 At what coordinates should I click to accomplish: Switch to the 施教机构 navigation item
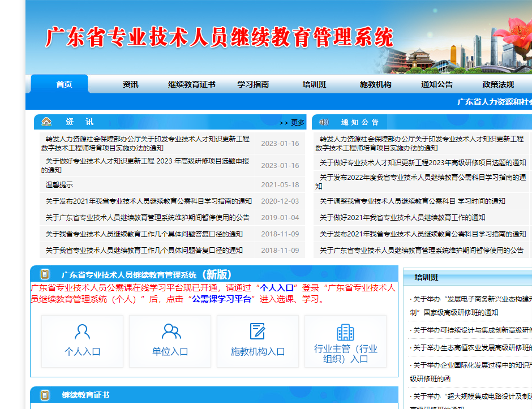point(375,84)
